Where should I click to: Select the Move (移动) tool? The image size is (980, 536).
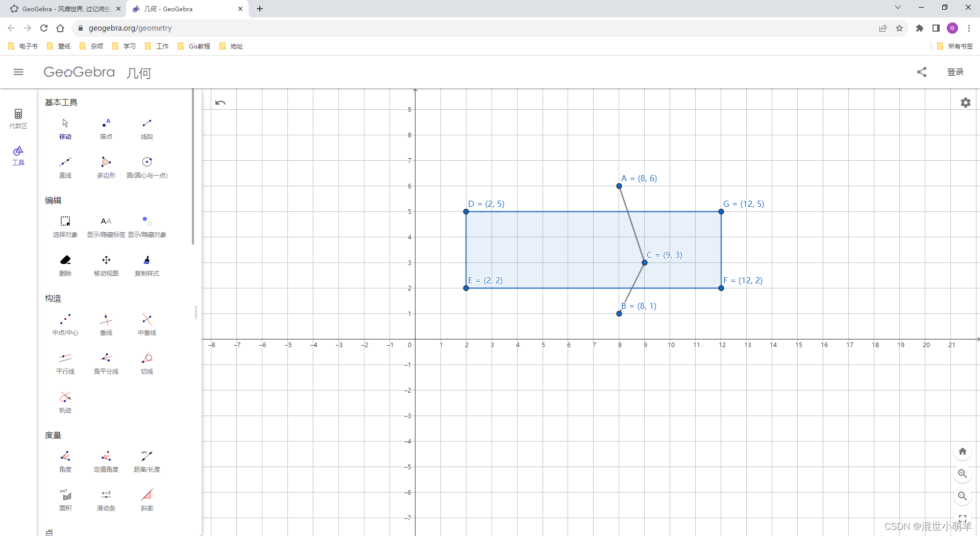(65, 129)
